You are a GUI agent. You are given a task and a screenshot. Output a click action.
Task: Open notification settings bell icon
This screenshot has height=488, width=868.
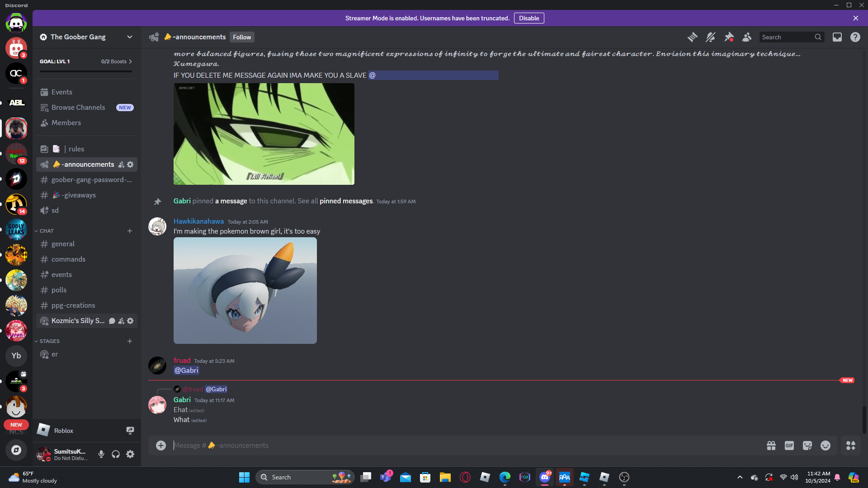[710, 37]
